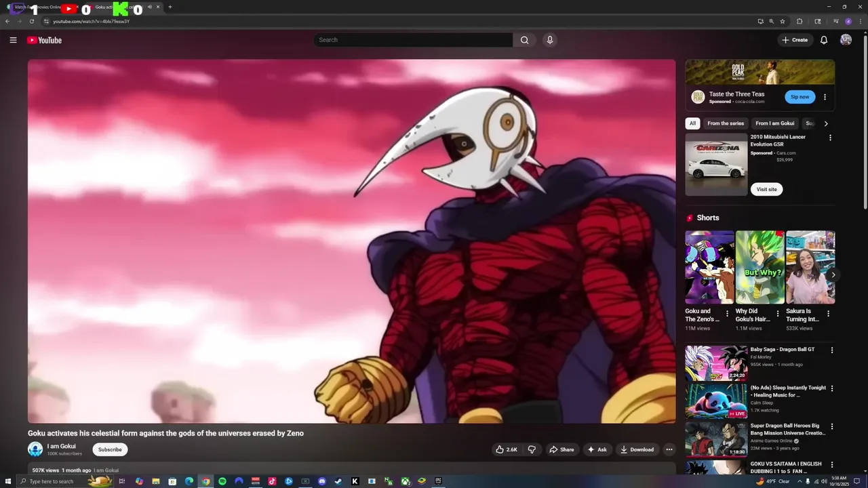The image size is (868, 488).
Task: Open options for the Sleep Instantly Tonight video
Action: pyautogui.click(x=832, y=388)
